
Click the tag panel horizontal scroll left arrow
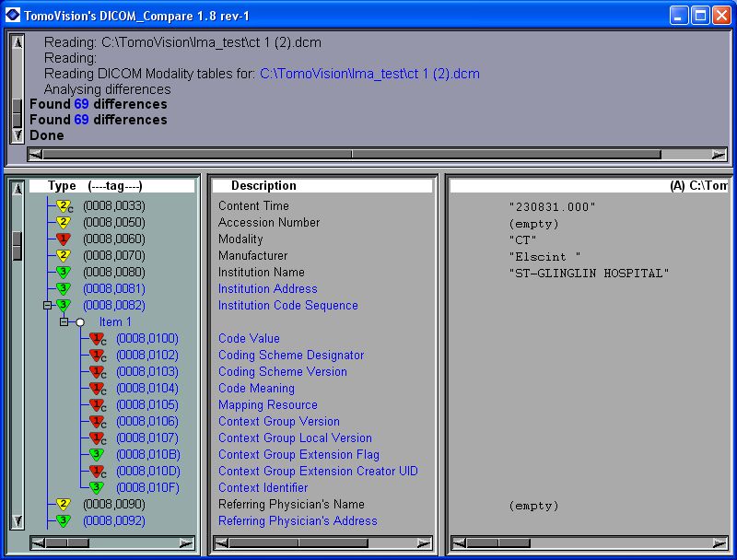pyautogui.click(x=38, y=543)
